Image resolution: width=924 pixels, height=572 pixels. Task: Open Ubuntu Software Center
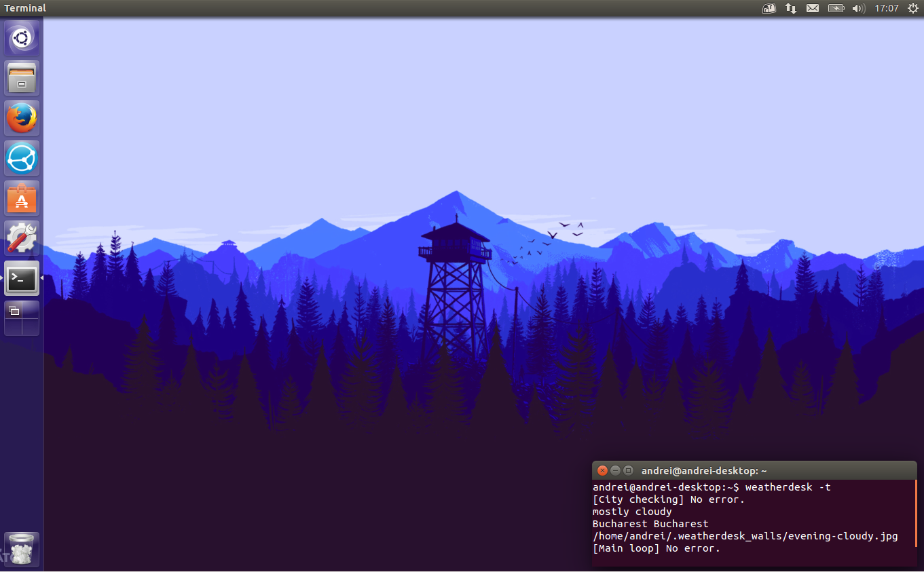tap(22, 198)
